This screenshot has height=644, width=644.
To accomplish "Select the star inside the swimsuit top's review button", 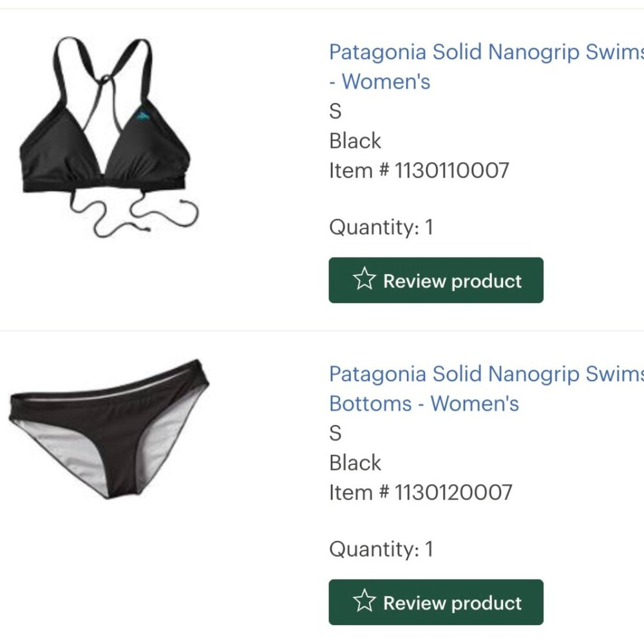I will point(366,279).
